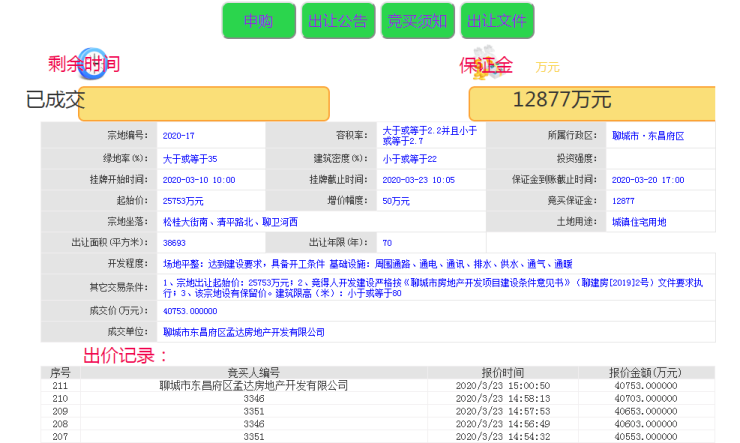Select the 出价记录 bid record heading

125,355
